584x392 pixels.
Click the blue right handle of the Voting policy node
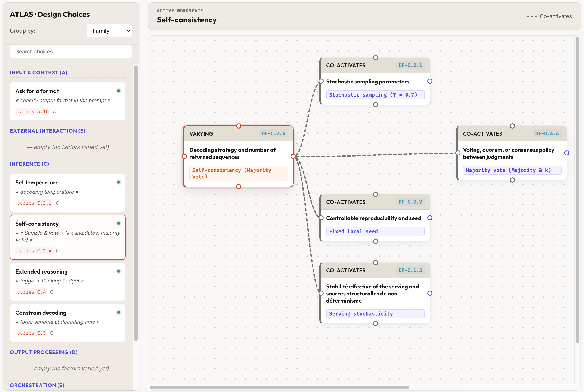567,153
